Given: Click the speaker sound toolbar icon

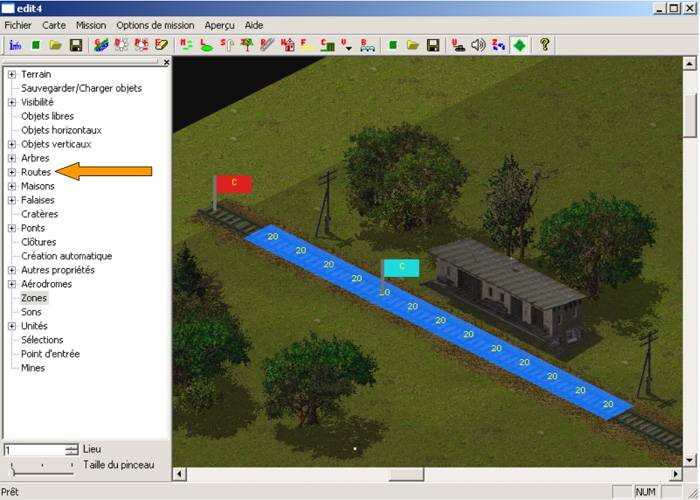Looking at the screenshot, I should 478,45.
